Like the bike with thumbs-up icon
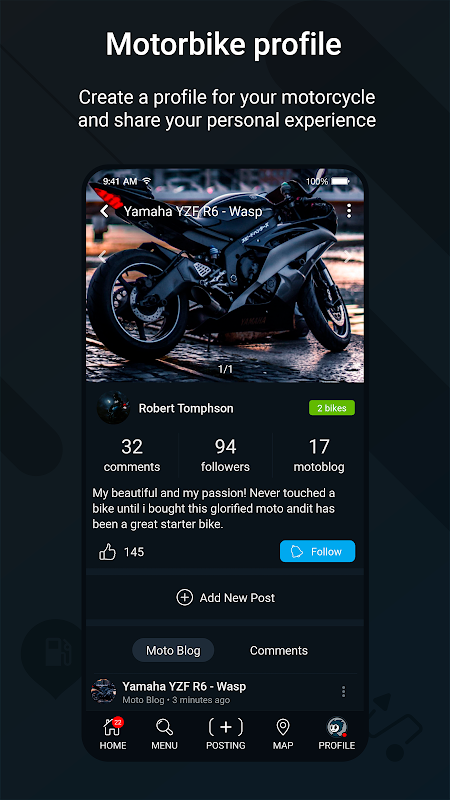The image size is (450, 800). pyautogui.click(x=107, y=552)
